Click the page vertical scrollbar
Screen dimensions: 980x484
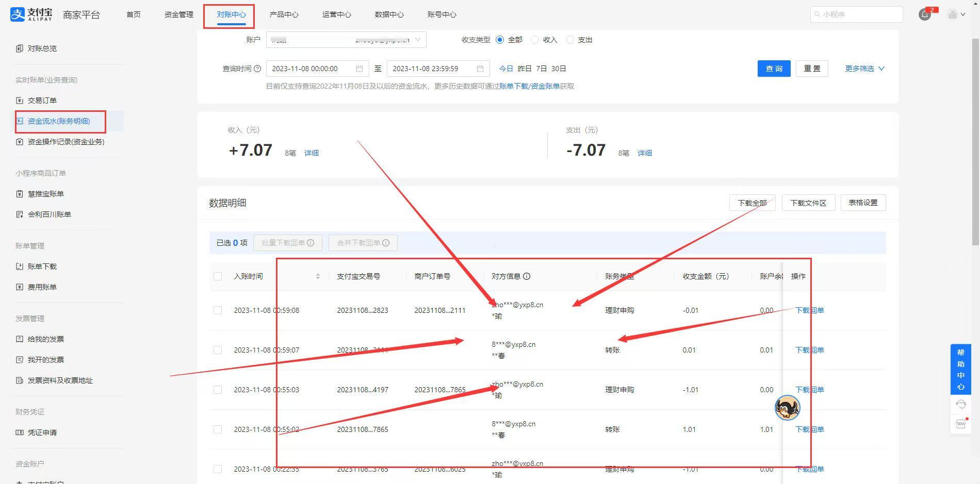pyautogui.click(x=975, y=139)
